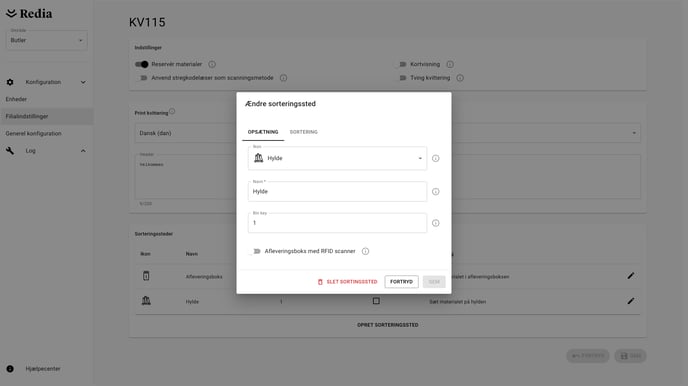Click the Redia logo
The height and width of the screenshot is (386, 688).
(29, 14)
